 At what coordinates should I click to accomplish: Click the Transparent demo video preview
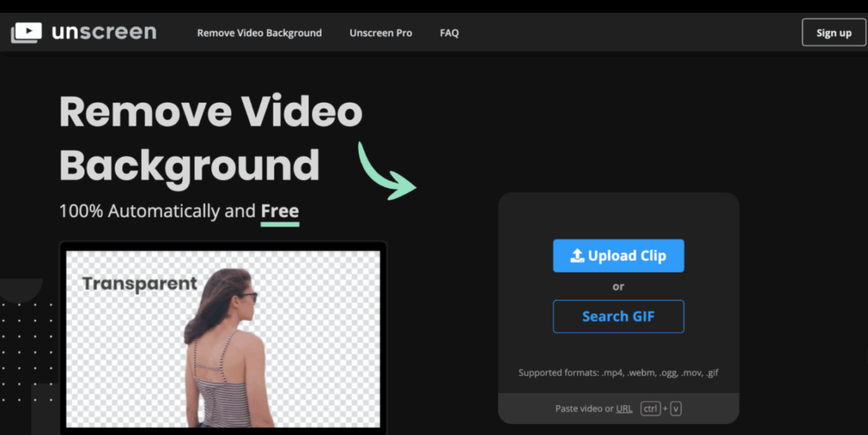[223, 339]
